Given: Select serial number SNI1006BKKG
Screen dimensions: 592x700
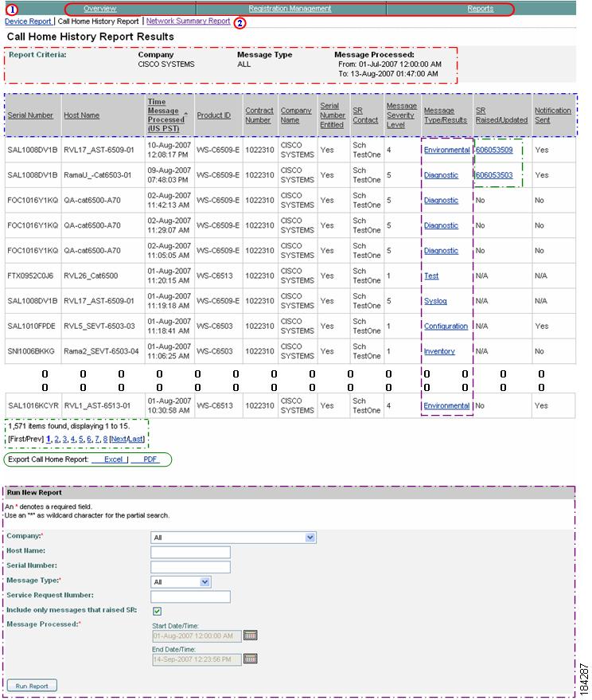Looking at the screenshot, I should pyautogui.click(x=31, y=351).
